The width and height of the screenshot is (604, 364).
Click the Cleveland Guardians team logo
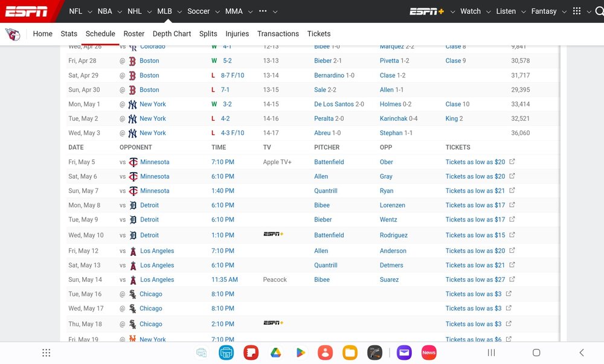point(13,34)
